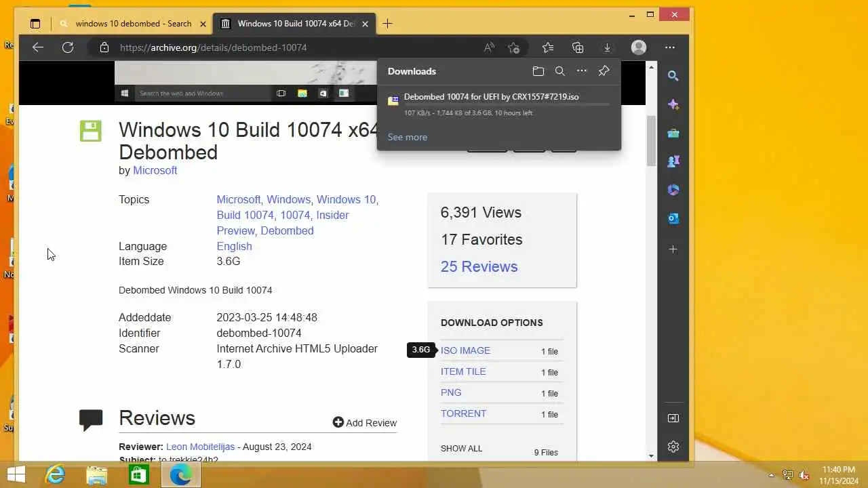Open the Microsoft author link

tap(155, 170)
